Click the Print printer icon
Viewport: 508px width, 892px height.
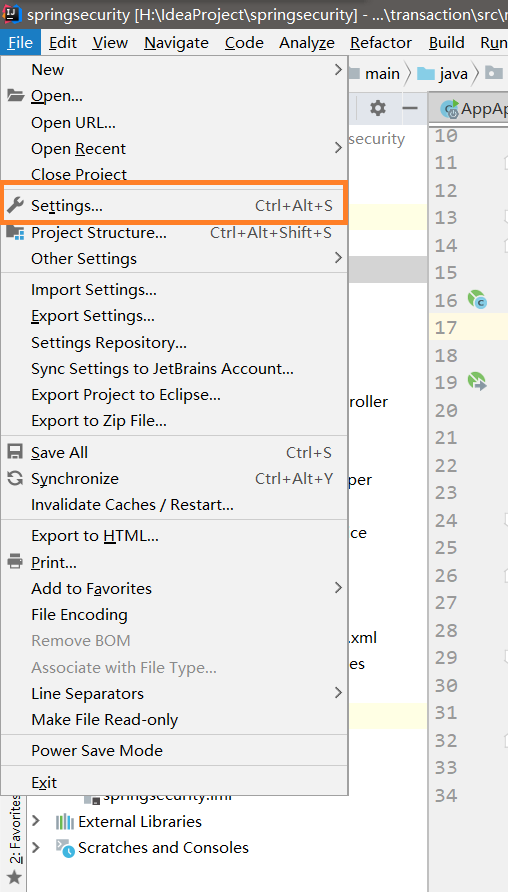(15, 562)
